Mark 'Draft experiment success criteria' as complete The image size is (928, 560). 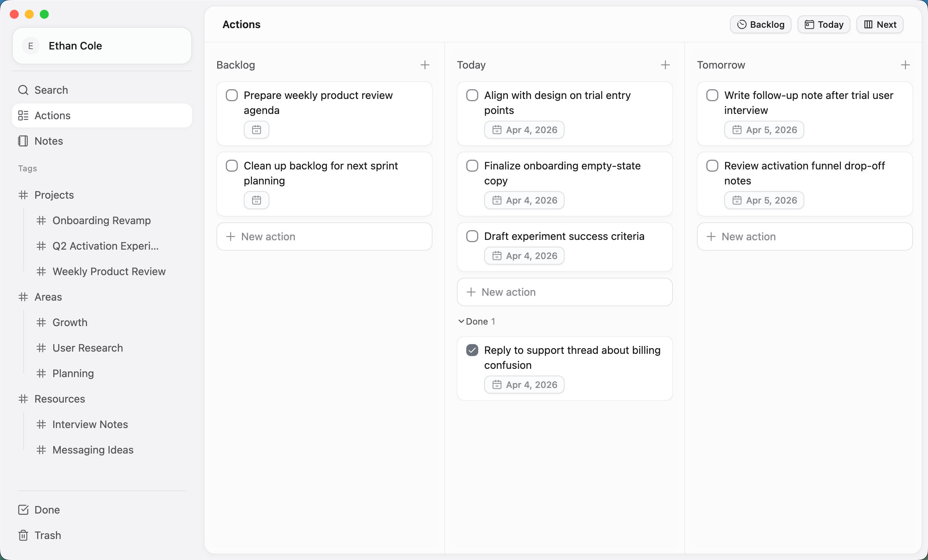[x=472, y=237]
